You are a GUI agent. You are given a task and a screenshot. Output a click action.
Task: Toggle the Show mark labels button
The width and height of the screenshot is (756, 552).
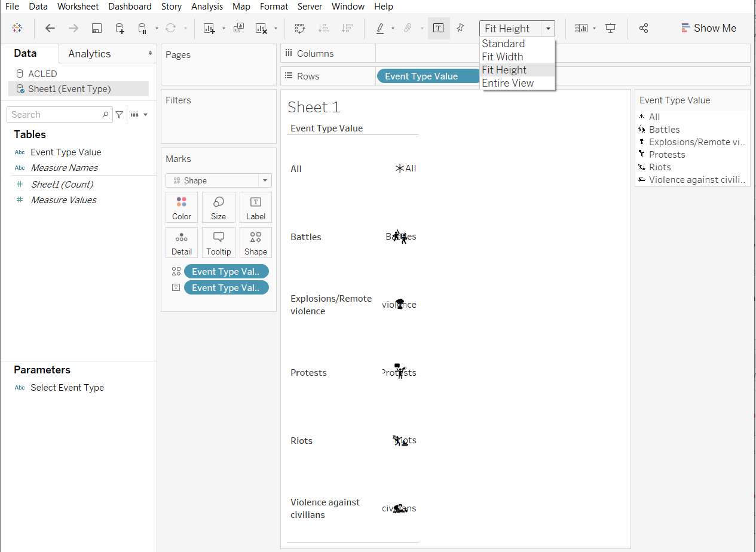pyautogui.click(x=438, y=28)
